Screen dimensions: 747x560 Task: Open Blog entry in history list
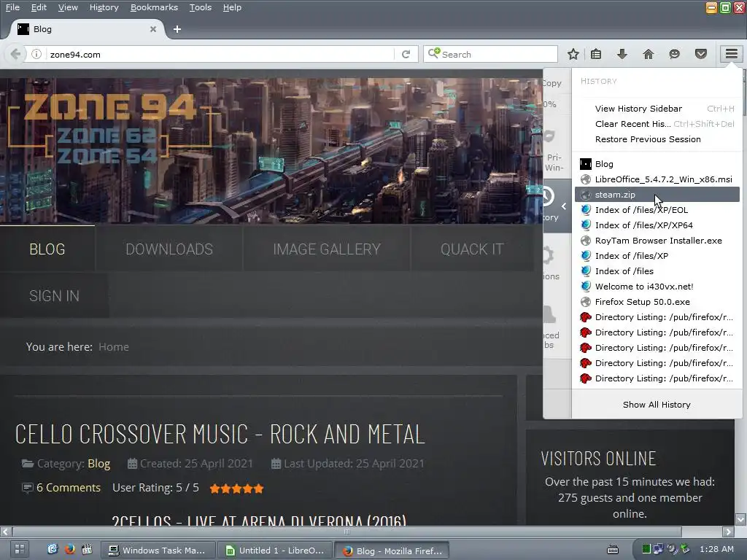click(657, 164)
